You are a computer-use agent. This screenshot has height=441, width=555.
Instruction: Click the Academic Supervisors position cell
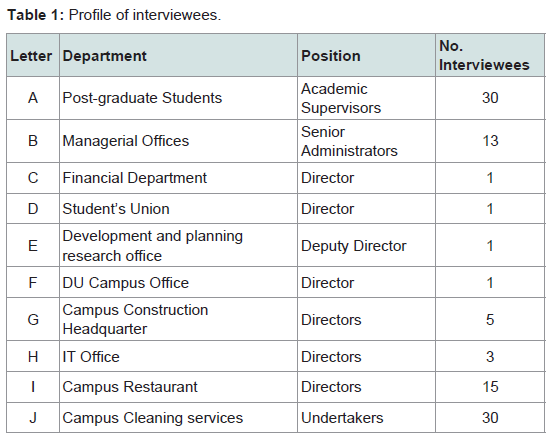pyautogui.click(x=366, y=98)
